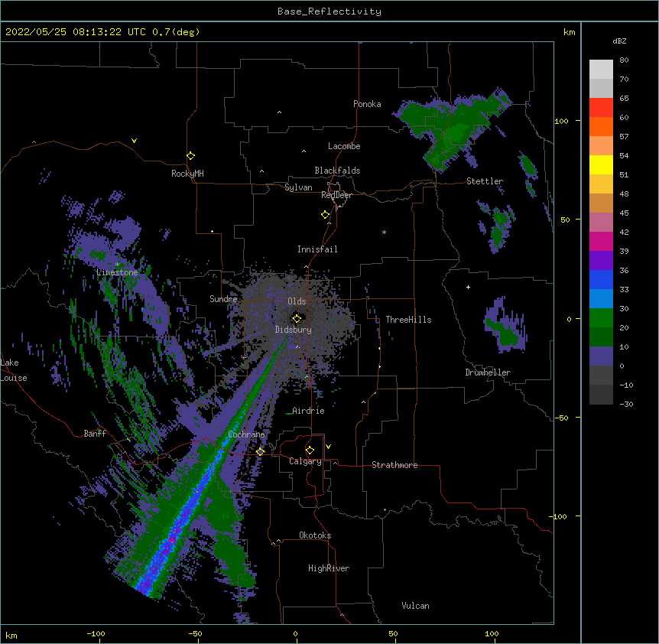
Task: Click the -100 tick on bottom axis
Action: tap(96, 634)
